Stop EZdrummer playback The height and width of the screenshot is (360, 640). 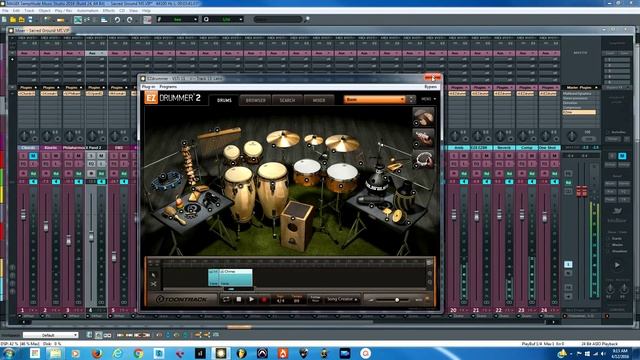point(239,299)
